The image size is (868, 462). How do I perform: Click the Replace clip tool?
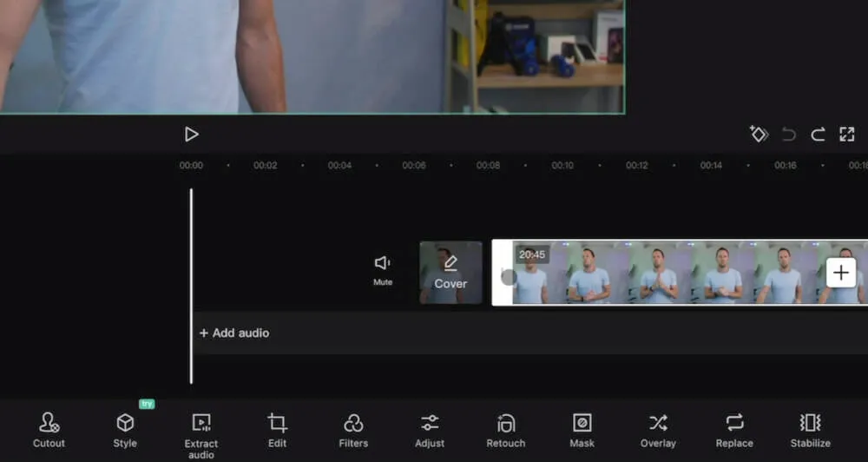[734, 430]
